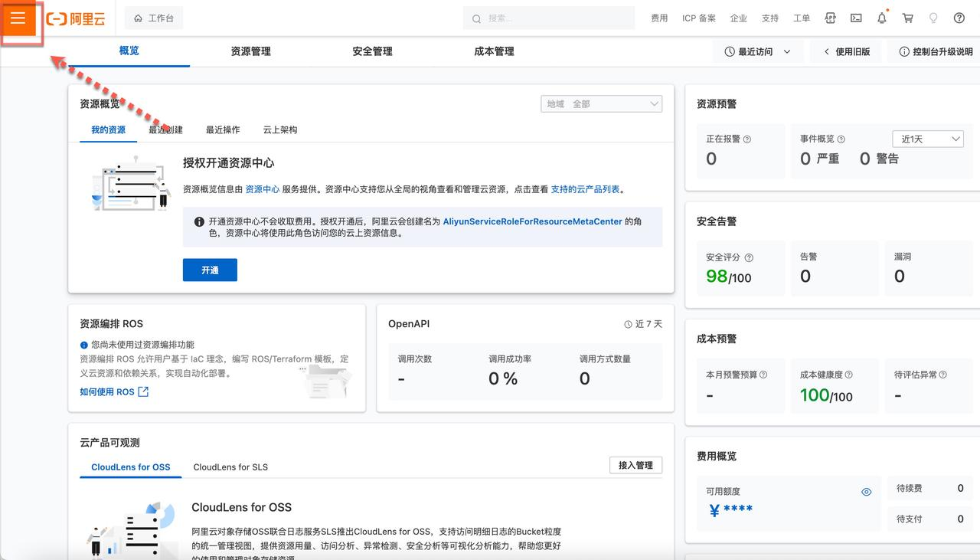Click the 授权开通资源中心 illustration

click(131, 183)
